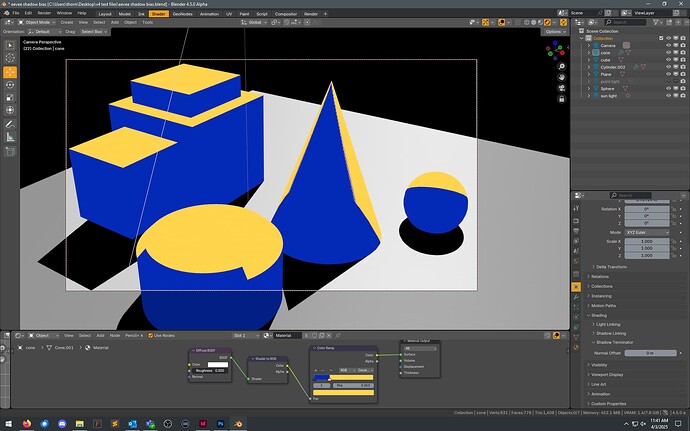The height and width of the screenshot is (431, 690).
Task: Select the Transform tool in the left toolbar
Action: [10, 110]
